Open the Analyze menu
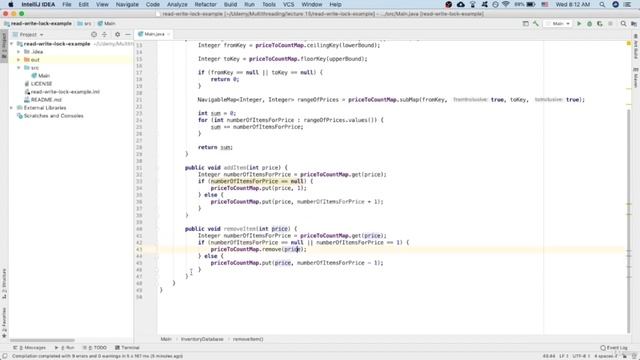This screenshot has height=360, width=640. click(x=177, y=4)
